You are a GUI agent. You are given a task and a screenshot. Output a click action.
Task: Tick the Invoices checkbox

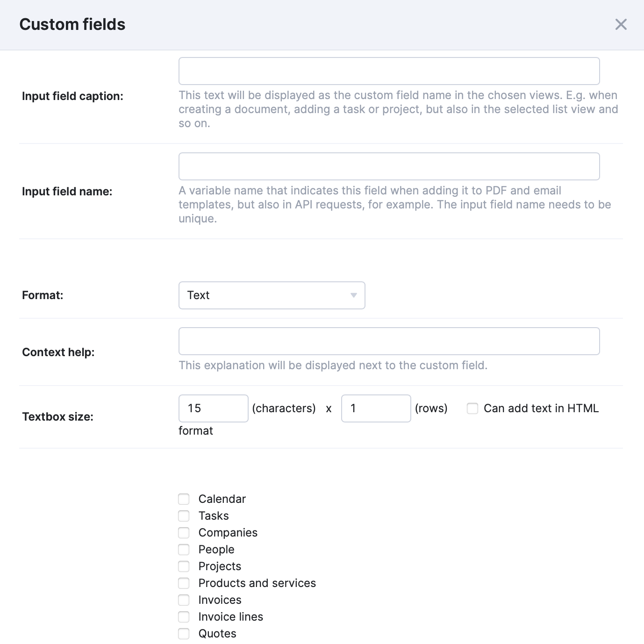[184, 600]
